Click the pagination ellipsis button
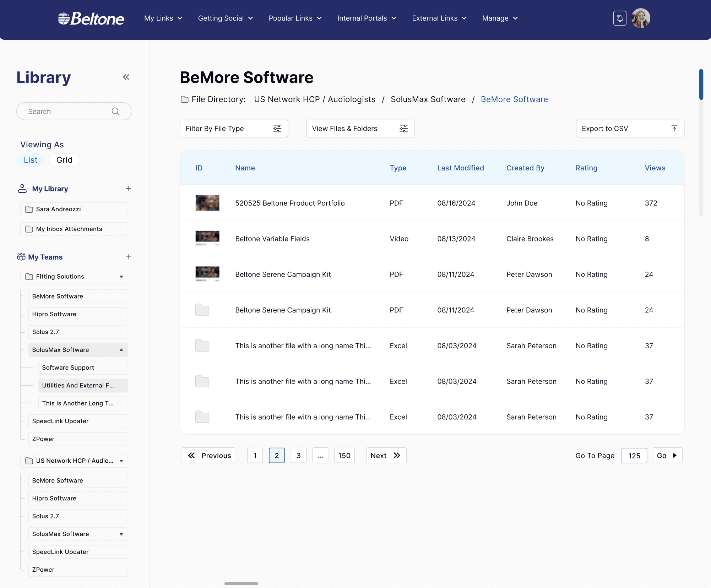The height and width of the screenshot is (588, 711). pos(320,456)
